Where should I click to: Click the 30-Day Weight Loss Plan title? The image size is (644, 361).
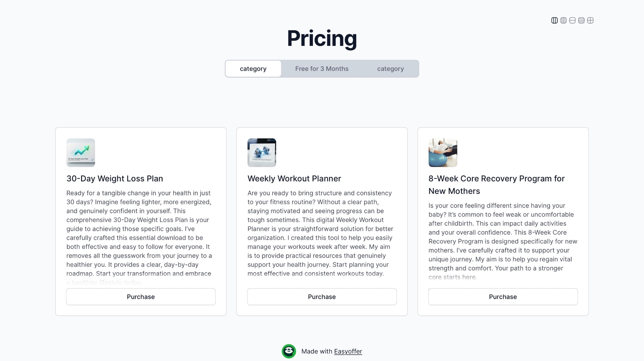tap(115, 179)
